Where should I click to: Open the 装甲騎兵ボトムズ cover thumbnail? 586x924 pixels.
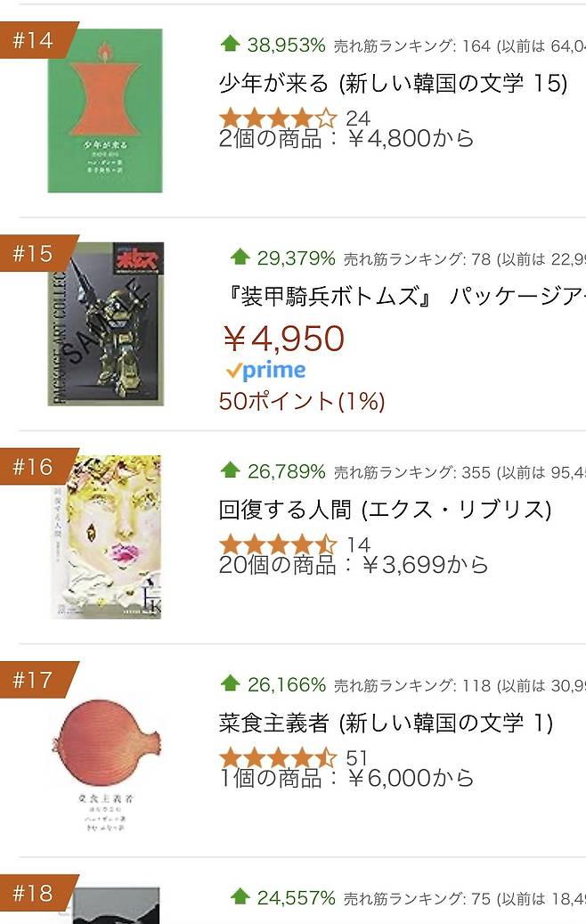105,323
